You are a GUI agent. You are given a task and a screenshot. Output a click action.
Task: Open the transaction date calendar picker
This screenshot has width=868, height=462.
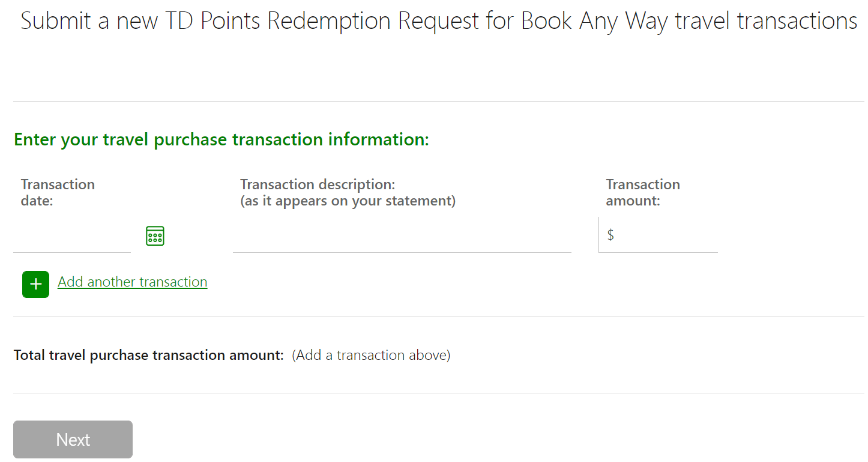point(155,236)
